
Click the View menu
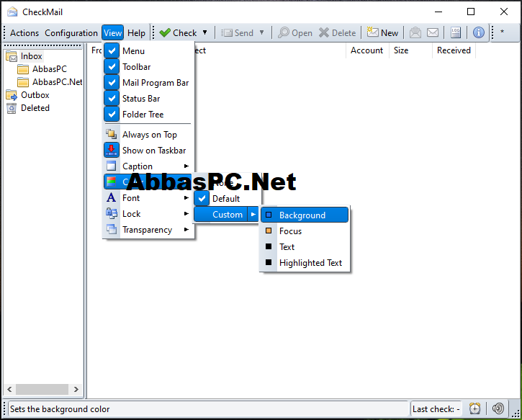coord(112,33)
